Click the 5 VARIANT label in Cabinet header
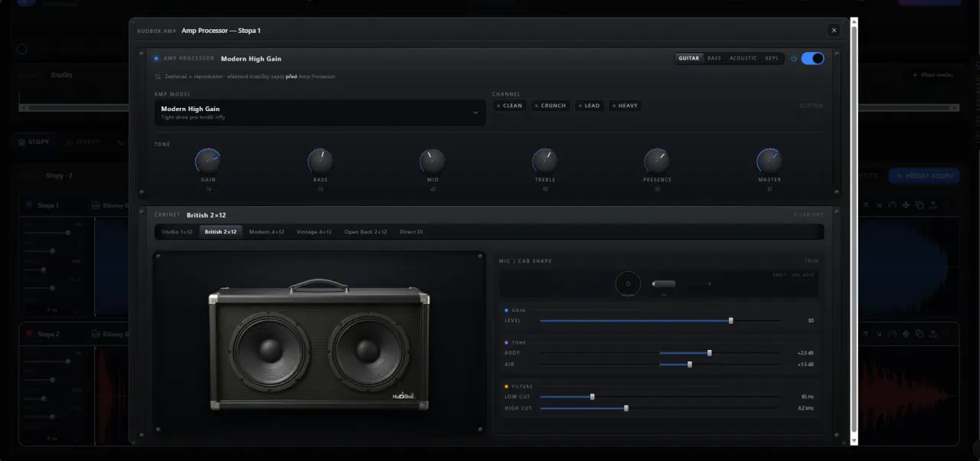The height and width of the screenshot is (461, 980). (808, 215)
